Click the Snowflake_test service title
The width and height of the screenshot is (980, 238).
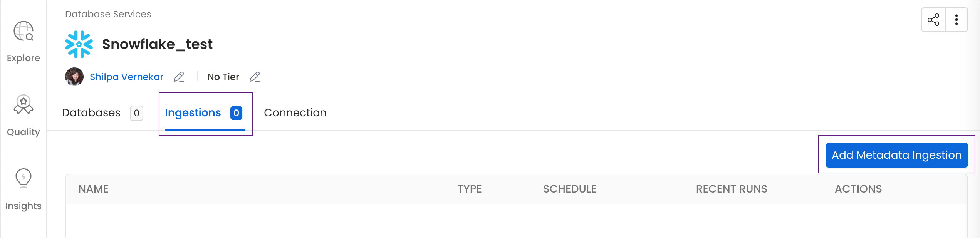pyautogui.click(x=158, y=44)
